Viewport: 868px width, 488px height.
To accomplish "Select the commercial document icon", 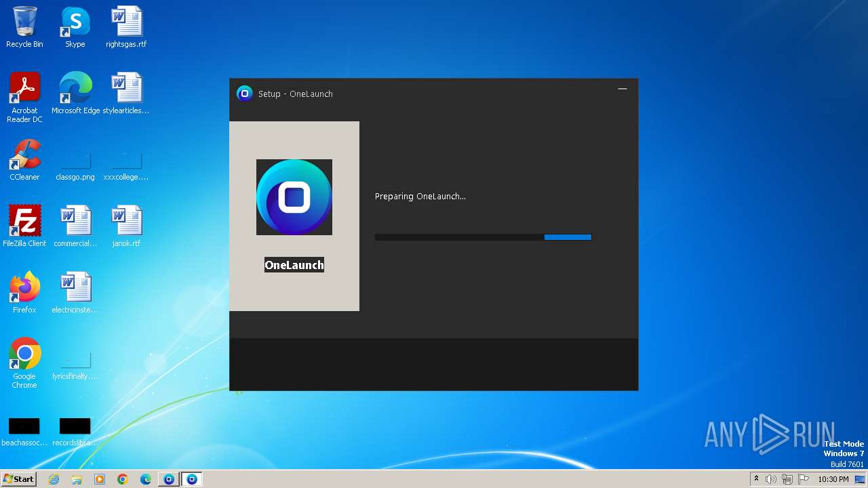I will 75,226.
